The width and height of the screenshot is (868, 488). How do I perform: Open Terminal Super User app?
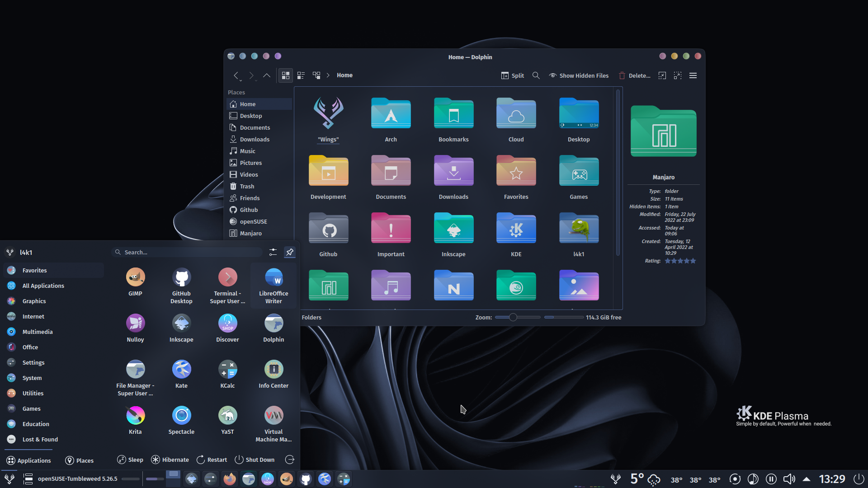tap(227, 286)
